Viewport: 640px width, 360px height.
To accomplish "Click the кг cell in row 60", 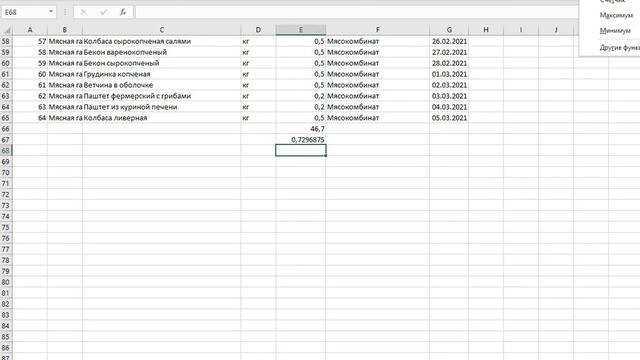I will (258, 63).
